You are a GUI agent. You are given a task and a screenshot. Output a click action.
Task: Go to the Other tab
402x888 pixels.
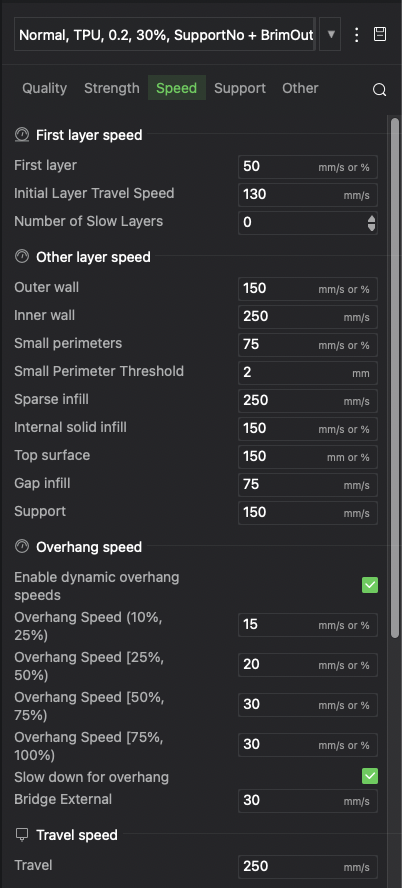tap(300, 88)
